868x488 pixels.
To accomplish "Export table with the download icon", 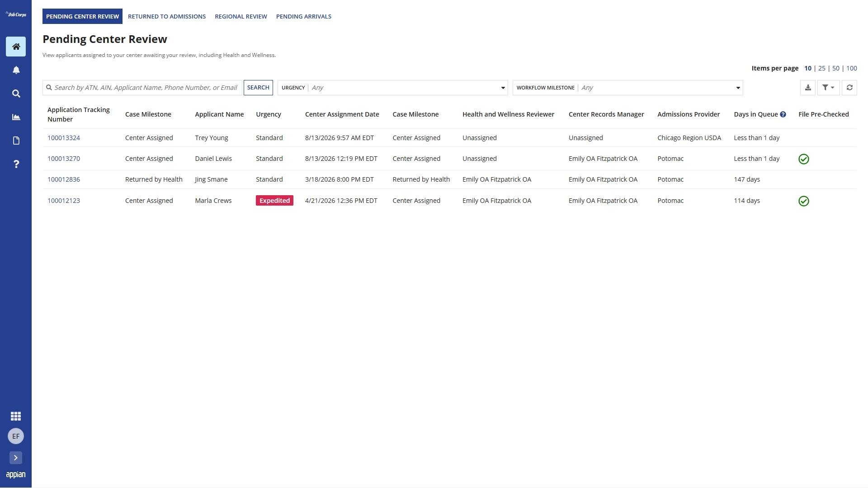I will pyautogui.click(x=808, y=88).
